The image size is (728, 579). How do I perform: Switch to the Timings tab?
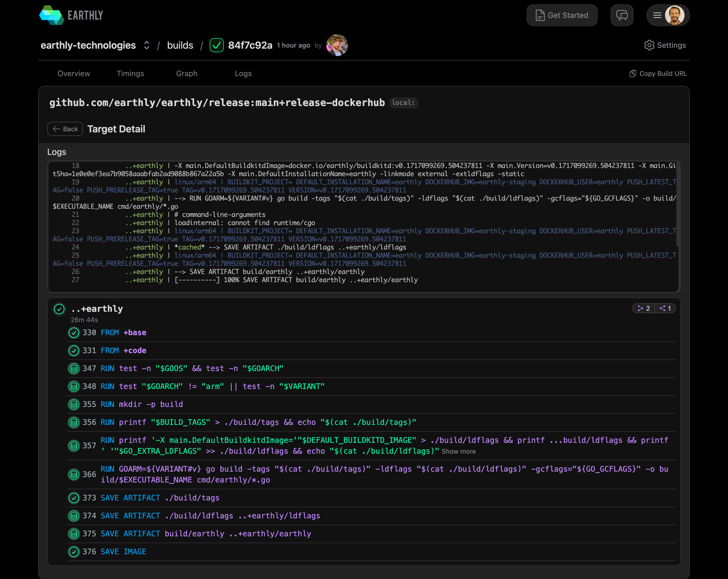[130, 74]
